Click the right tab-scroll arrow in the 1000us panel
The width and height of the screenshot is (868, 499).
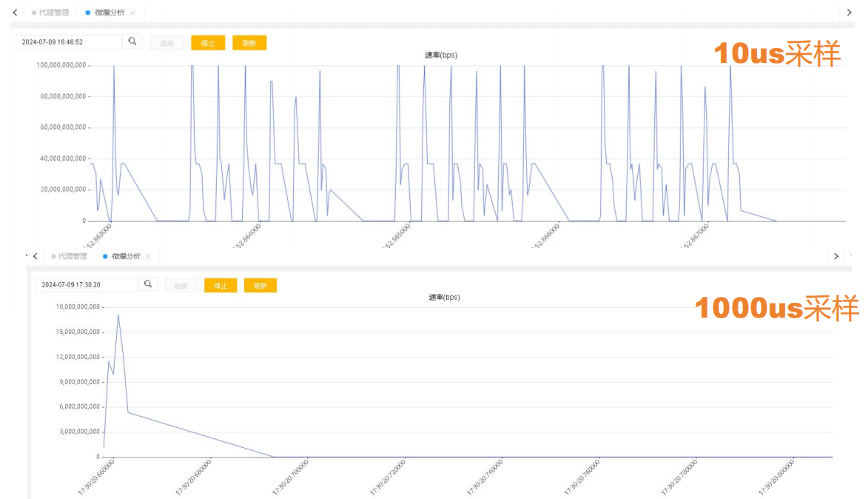[x=836, y=256]
